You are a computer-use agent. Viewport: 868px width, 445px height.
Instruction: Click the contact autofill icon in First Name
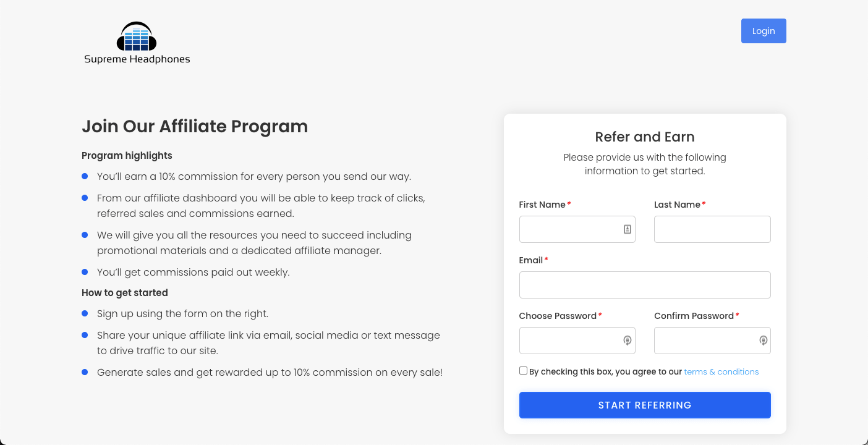627,229
